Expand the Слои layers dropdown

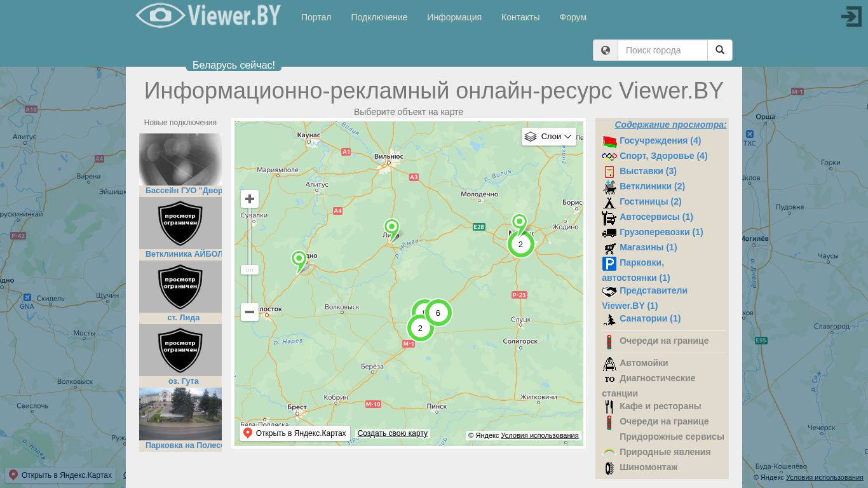tap(549, 137)
